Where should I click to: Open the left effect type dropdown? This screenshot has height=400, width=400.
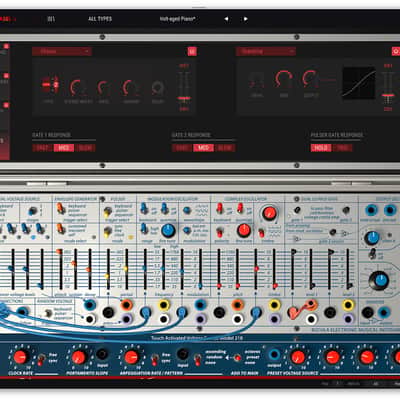click(x=62, y=51)
